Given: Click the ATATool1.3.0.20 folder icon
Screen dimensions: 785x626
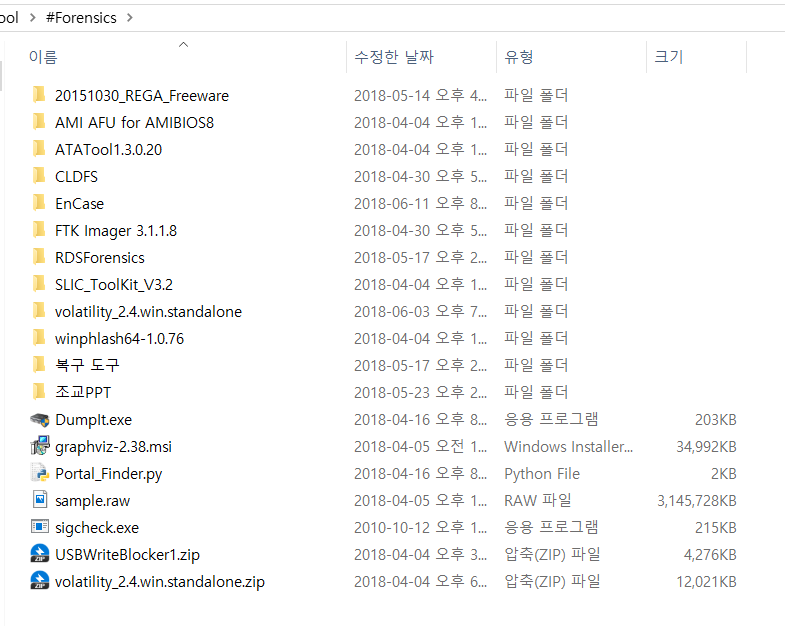Looking at the screenshot, I should tap(39, 149).
